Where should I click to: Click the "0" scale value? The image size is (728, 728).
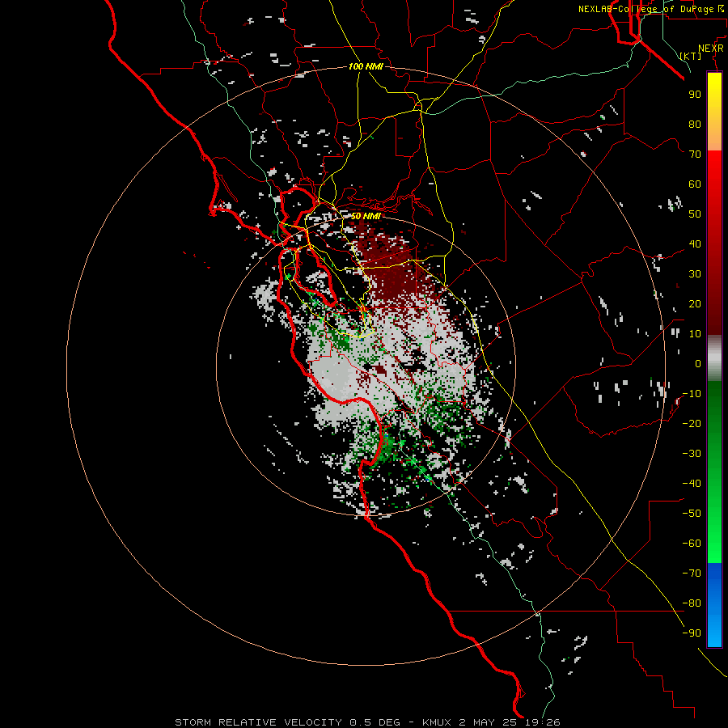698,363
